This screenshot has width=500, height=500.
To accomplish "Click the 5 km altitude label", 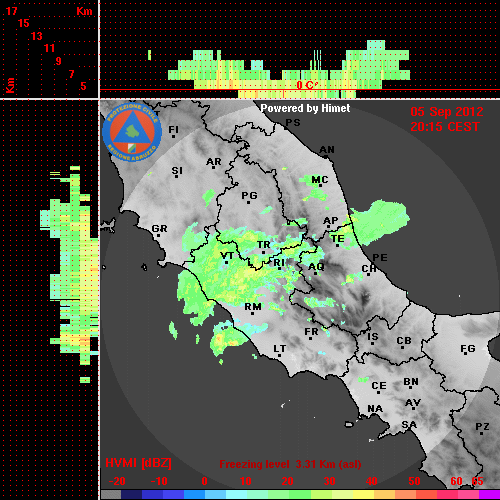I will click(83, 86).
